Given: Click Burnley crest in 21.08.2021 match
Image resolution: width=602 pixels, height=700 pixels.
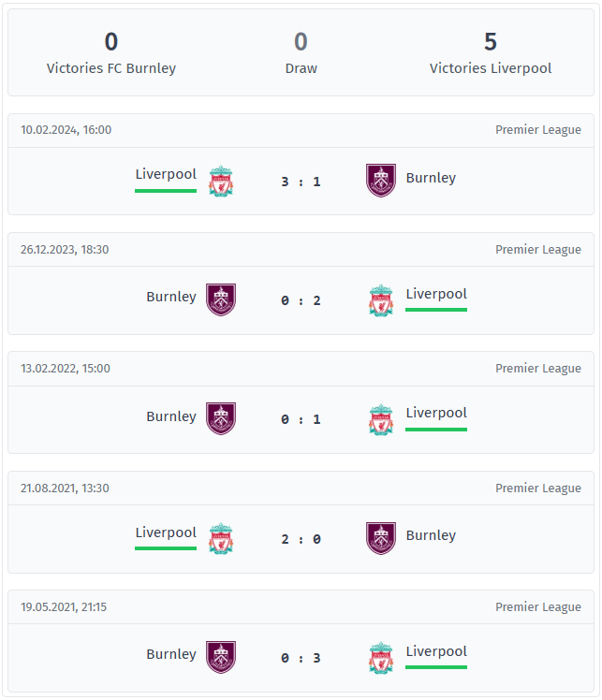Looking at the screenshot, I should click(381, 538).
